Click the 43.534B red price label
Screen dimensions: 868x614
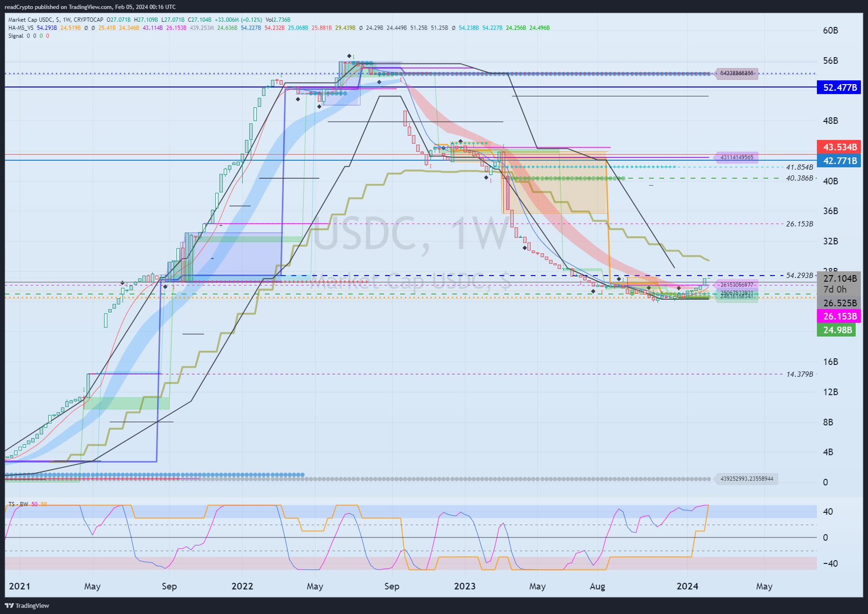click(x=839, y=147)
